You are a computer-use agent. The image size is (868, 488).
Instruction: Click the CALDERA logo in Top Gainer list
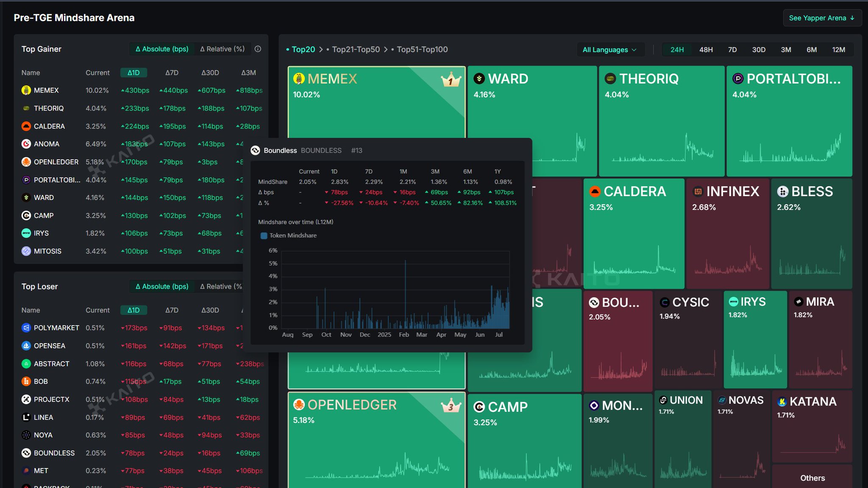coord(26,126)
